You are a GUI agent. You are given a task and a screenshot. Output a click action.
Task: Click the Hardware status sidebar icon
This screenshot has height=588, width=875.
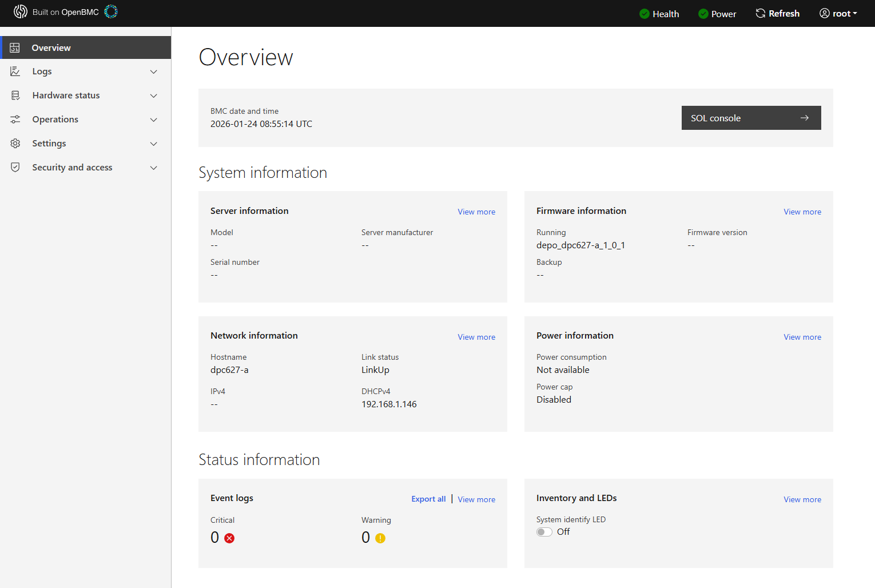(x=15, y=95)
